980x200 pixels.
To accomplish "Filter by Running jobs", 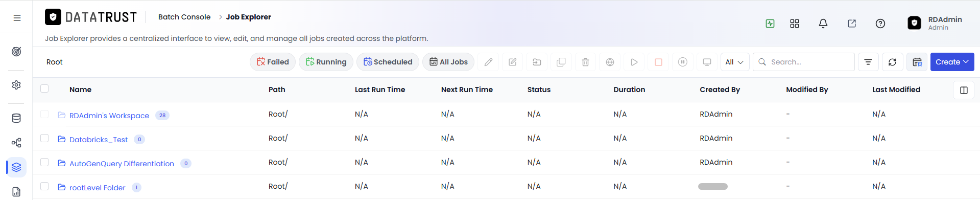I will coord(326,62).
